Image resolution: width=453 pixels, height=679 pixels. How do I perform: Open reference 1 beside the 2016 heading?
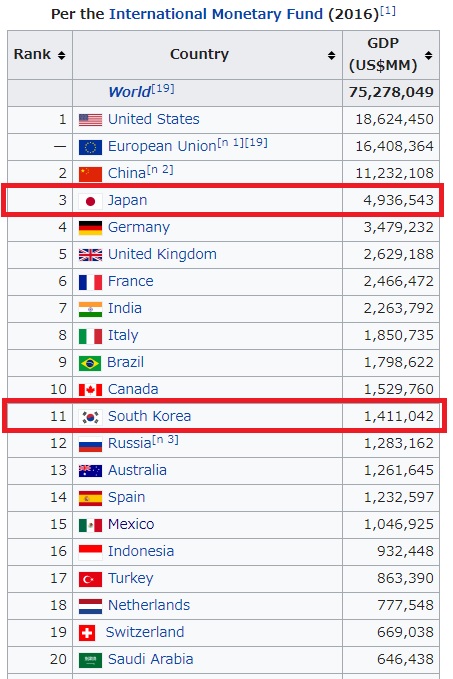388,10
